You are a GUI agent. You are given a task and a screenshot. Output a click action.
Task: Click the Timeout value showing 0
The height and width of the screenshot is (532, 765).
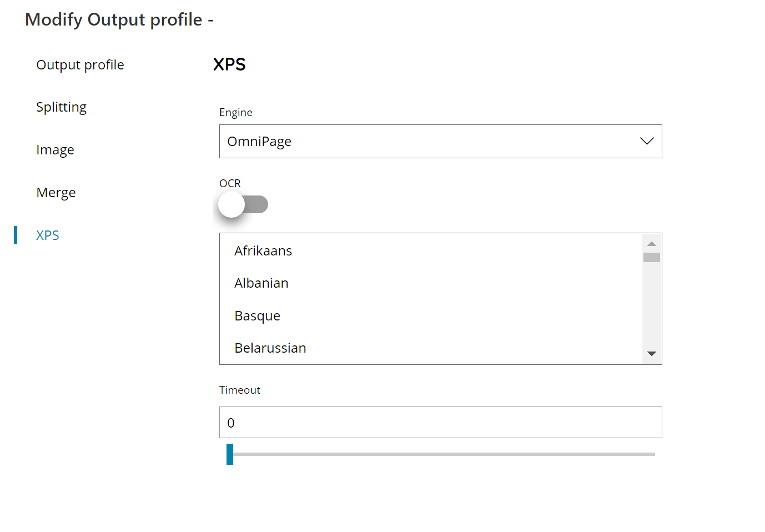coord(231,423)
